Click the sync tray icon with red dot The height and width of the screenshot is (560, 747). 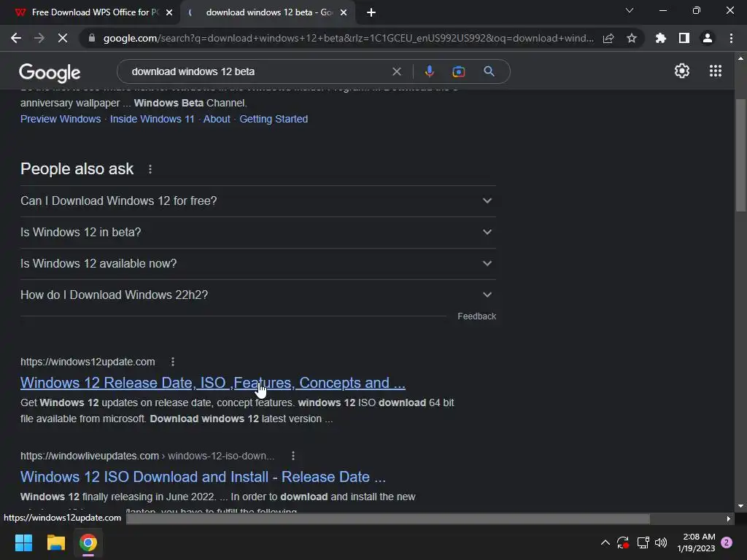[x=623, y=542]
